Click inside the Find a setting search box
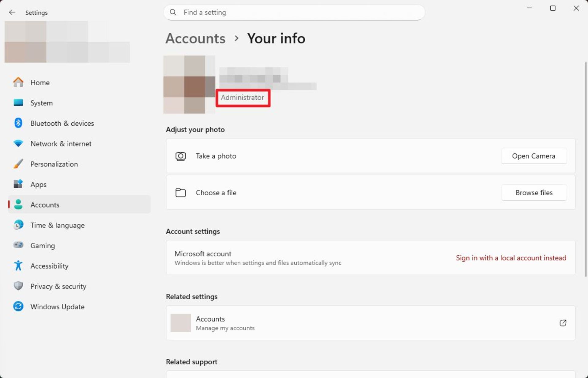The height and width of the screenshot is (378, 588). click(x=294, y=12)
